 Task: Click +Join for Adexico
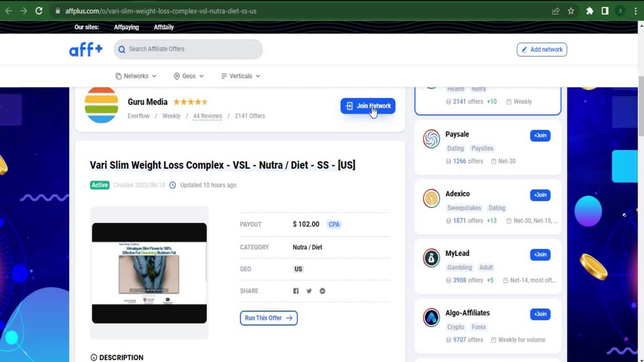540,195
